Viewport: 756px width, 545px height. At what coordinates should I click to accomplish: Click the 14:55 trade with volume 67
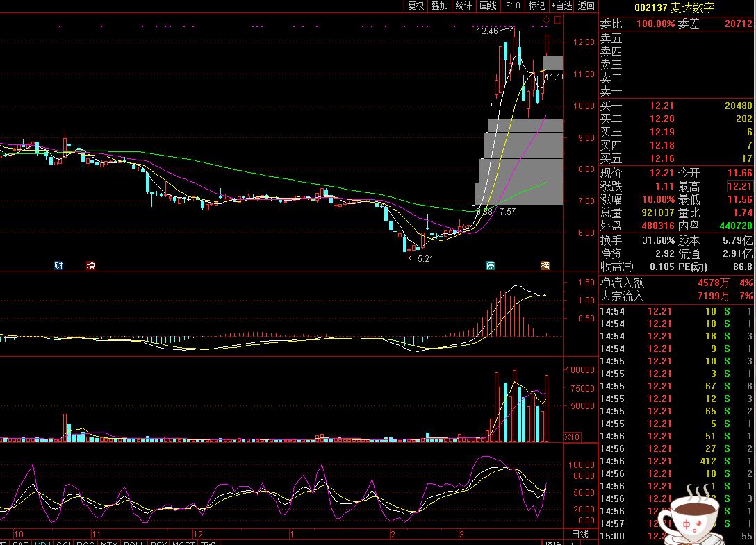(x=676, y=386)
